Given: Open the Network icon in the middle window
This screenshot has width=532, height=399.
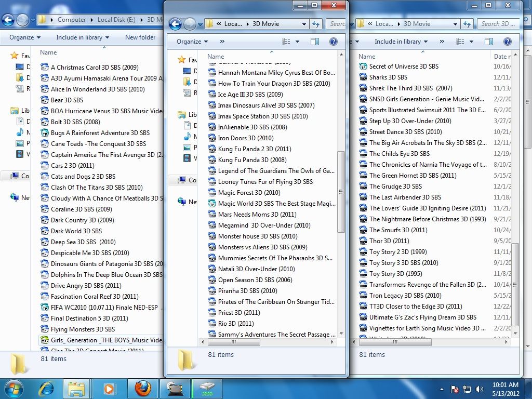Looking at the screenshot, I should [x=182, y=202].
